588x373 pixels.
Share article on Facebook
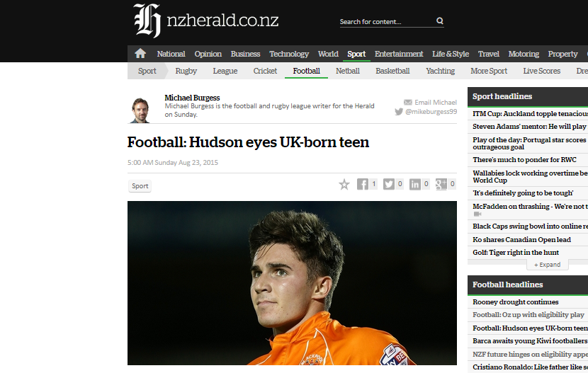(363, 184)
